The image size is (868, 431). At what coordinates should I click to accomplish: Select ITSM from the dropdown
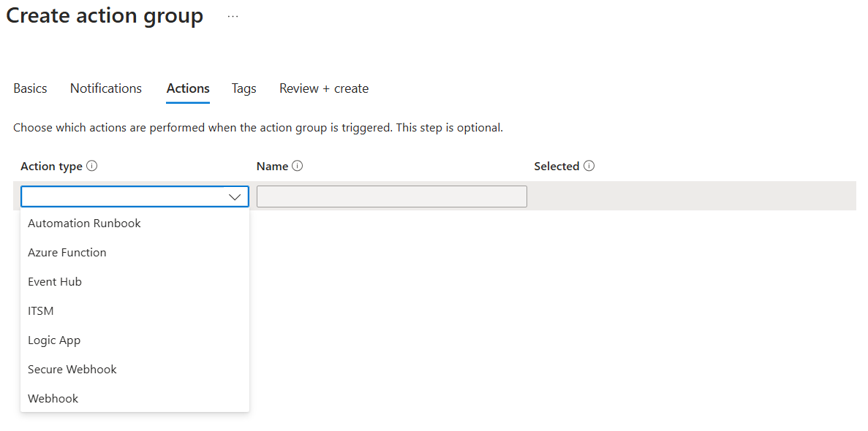pyautogui.click(x=135, y=311)
